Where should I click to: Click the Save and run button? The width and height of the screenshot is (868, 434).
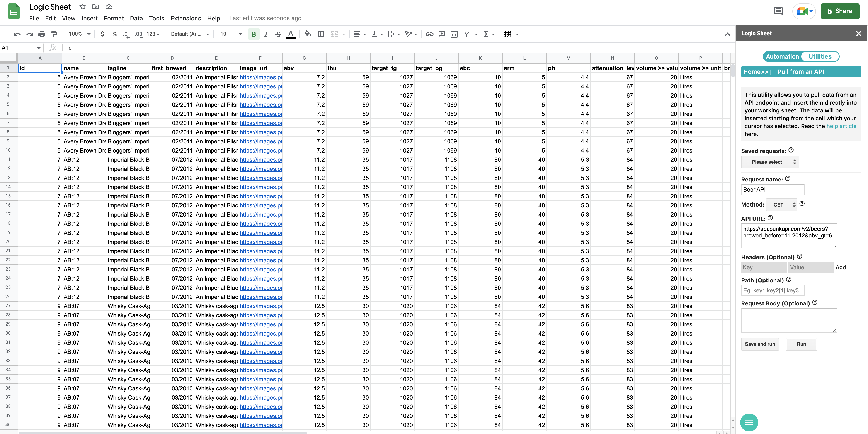759,344
